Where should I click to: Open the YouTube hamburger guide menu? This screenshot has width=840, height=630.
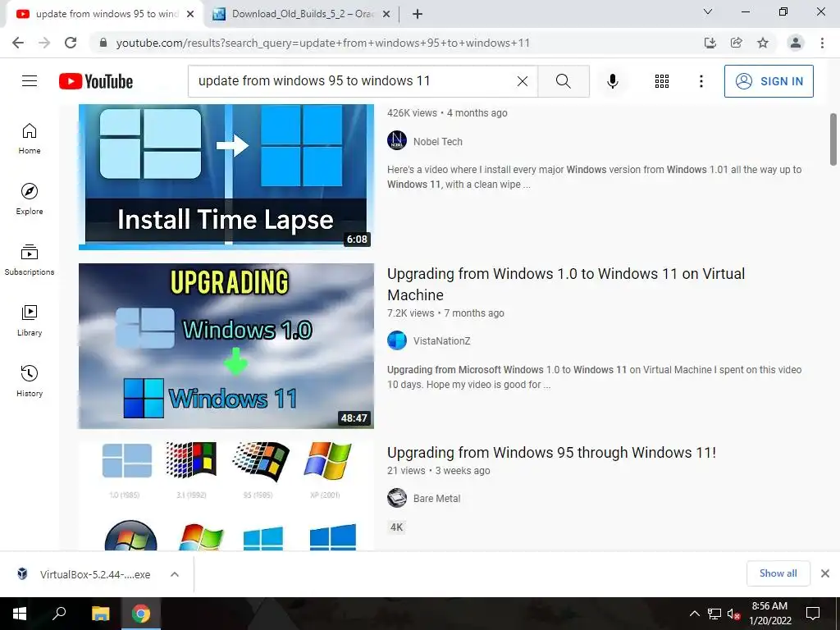coord(30,81)
